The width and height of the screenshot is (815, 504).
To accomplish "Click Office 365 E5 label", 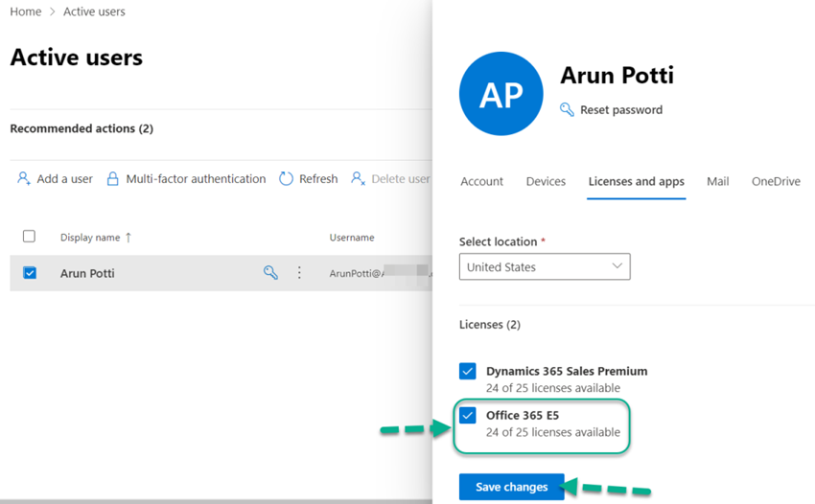I will [523, 415].
